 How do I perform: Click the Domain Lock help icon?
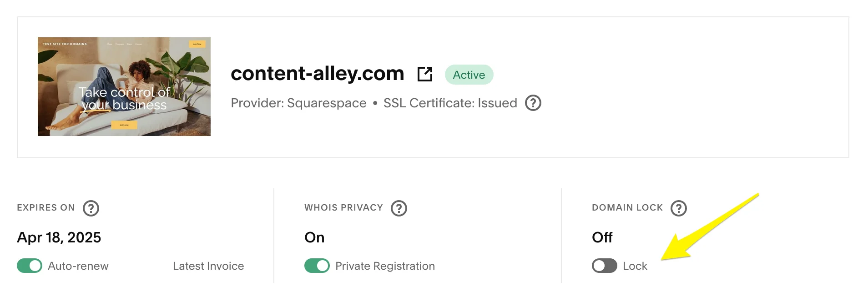[678, 208]
